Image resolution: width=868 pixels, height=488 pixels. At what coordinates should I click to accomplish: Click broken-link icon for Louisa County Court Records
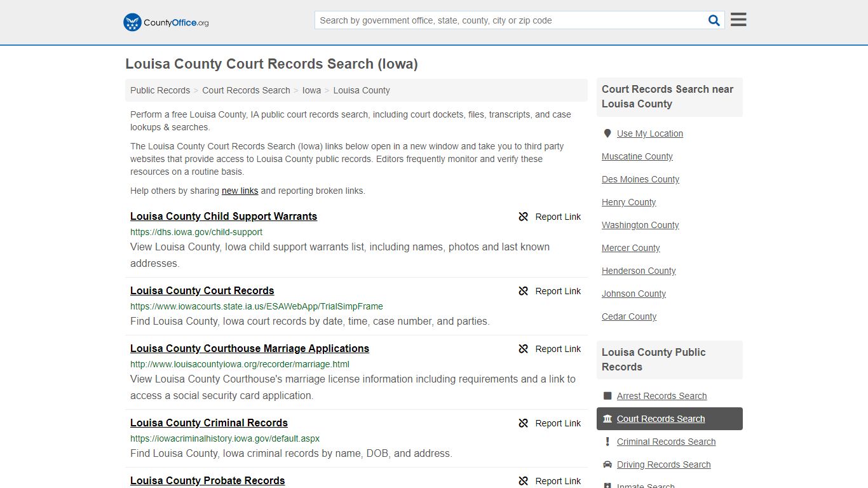tap(524, 291)
